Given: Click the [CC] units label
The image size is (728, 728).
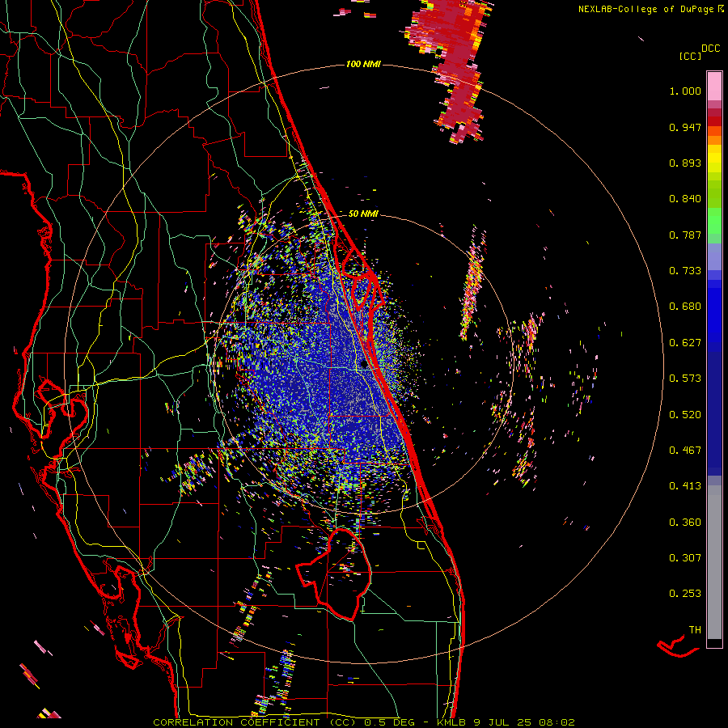Looking at the screenshot, I should pos(690,56).
